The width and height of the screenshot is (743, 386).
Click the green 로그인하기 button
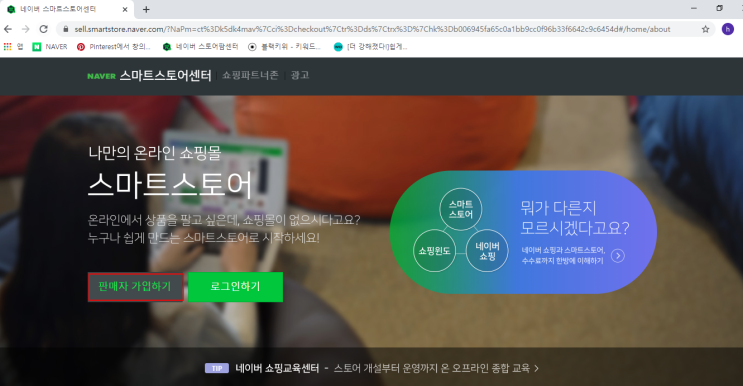tap(236, 287)
